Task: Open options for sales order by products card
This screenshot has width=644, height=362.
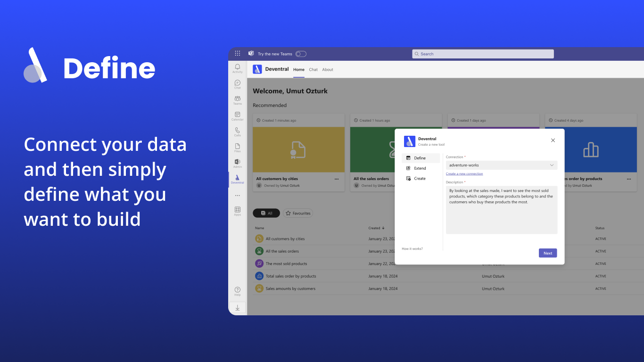Action: [x=629, y=179]
